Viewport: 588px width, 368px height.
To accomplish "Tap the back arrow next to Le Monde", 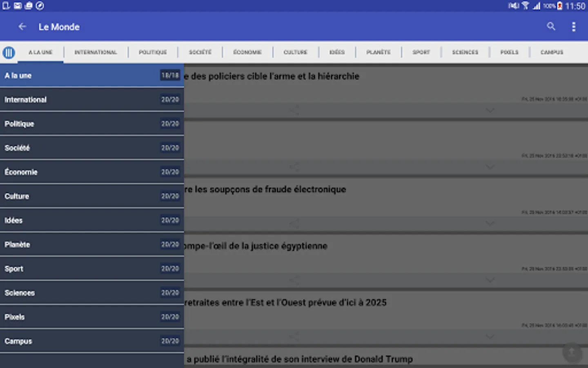I will (22, 27).
